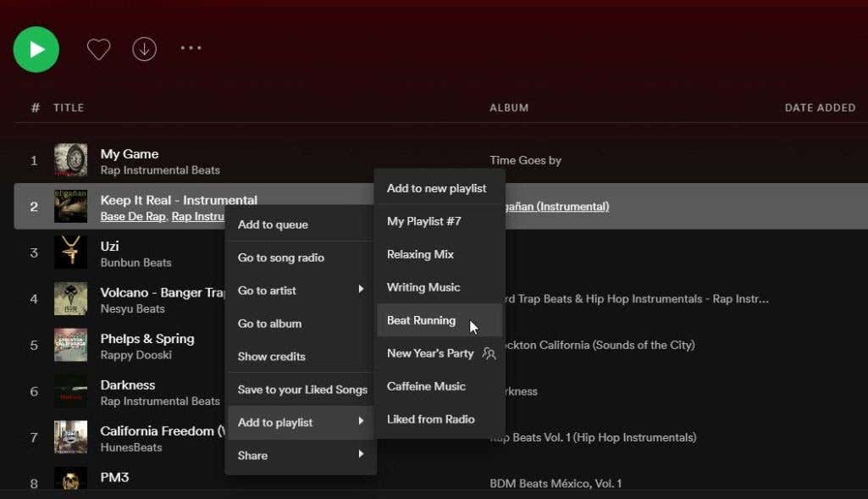Image resolution: width=868 pixels, height=499 pixels.
Task: Choose Add to new playlist
Action: 436,188
